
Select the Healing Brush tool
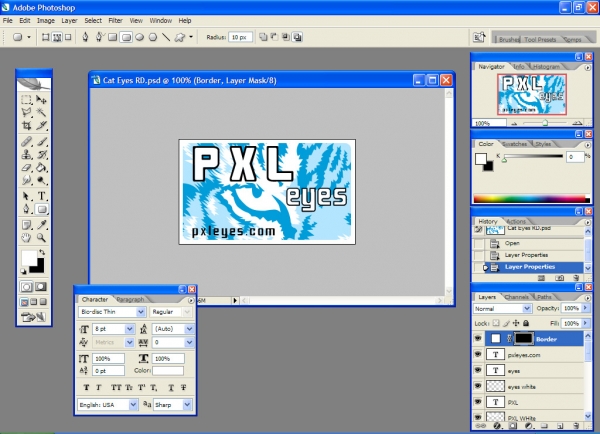click(26, 142)
